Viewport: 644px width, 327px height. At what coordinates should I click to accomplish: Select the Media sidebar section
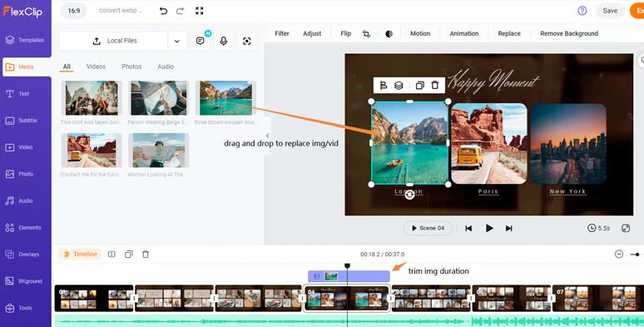(27, 67)
